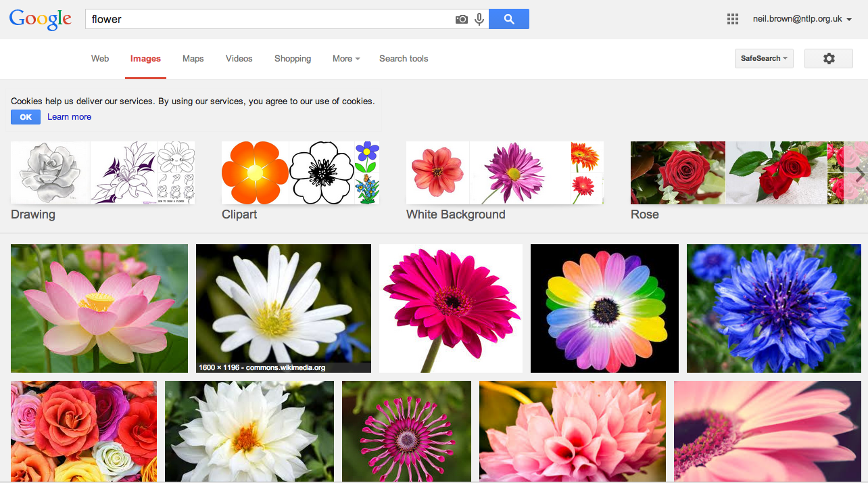Open red rose with dark leaves thumbnail
Viewport: 868px width, 483px height.
[678, 172]
